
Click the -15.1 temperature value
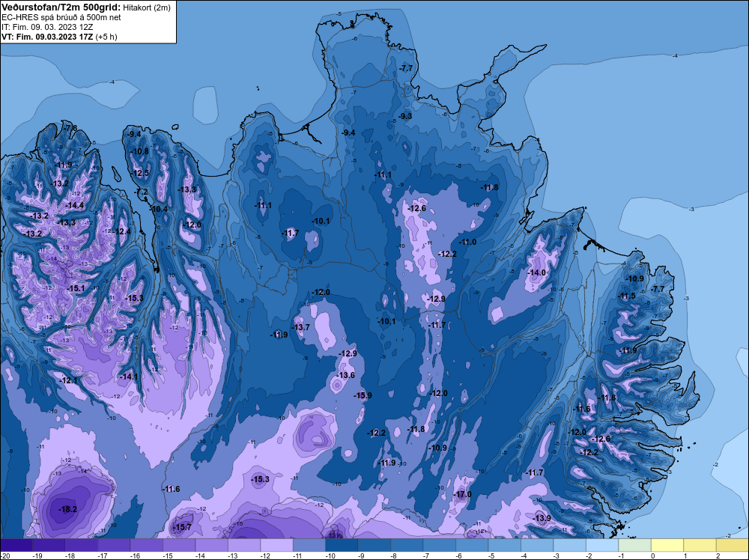click(x=76, y=288)
